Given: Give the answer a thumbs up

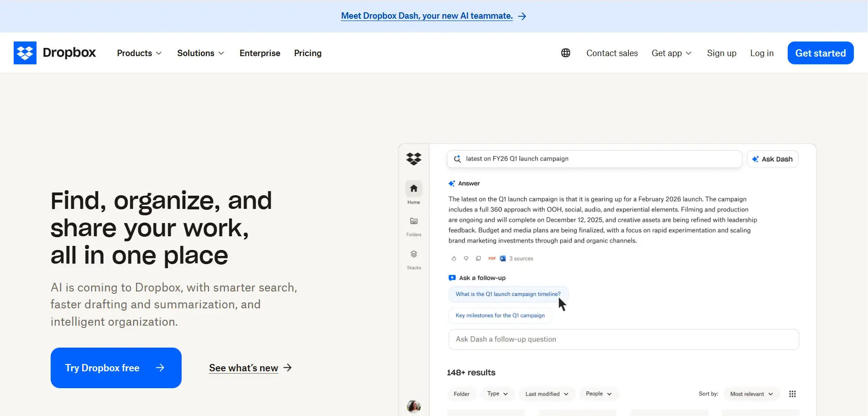Looking at the screenshot, I should tap(454, 258).
